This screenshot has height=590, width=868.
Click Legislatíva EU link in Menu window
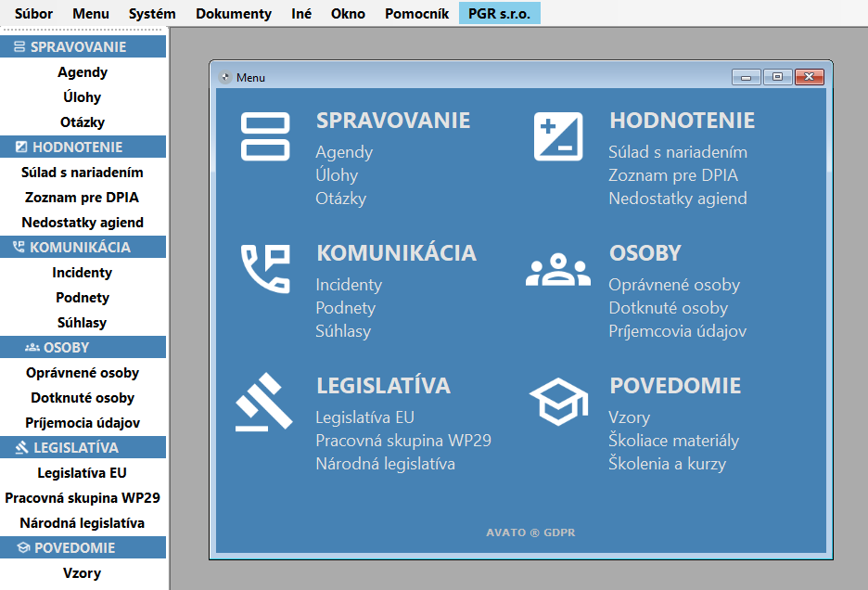(x=364, y=417)
